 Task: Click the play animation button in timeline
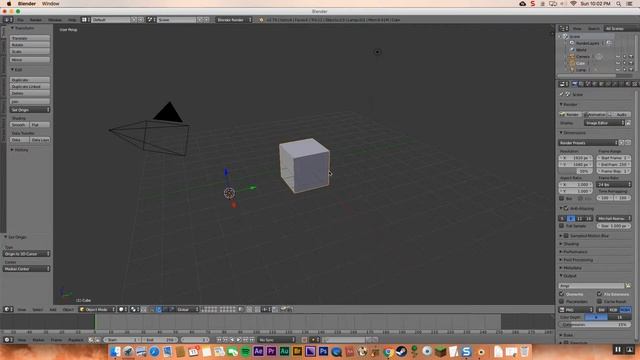[x=239, y=340]
